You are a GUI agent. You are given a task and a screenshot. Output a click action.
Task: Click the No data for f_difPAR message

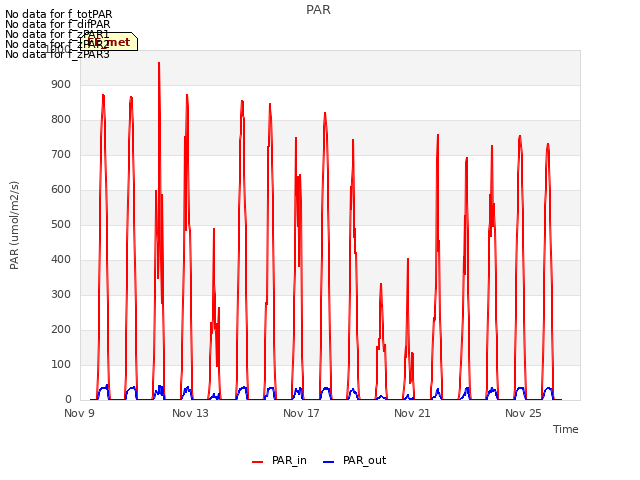58,24
